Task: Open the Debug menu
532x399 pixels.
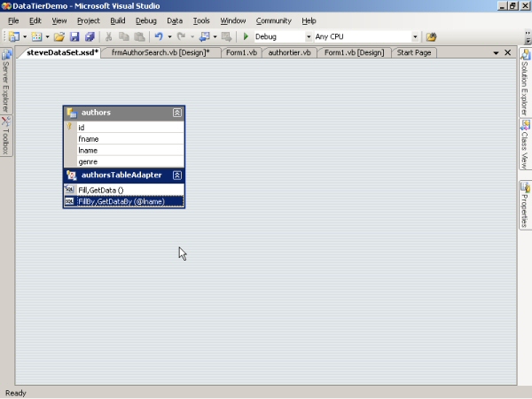Action: point(146,20)
